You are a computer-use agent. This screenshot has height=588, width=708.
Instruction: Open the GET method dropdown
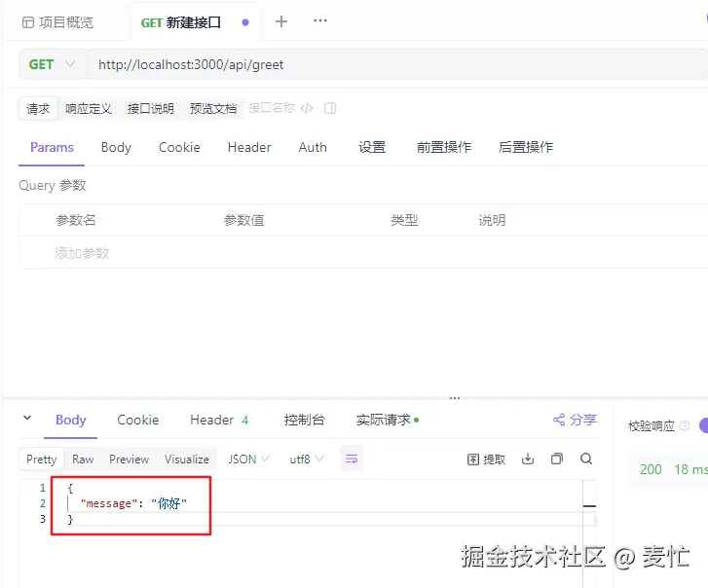click(52, 64)
